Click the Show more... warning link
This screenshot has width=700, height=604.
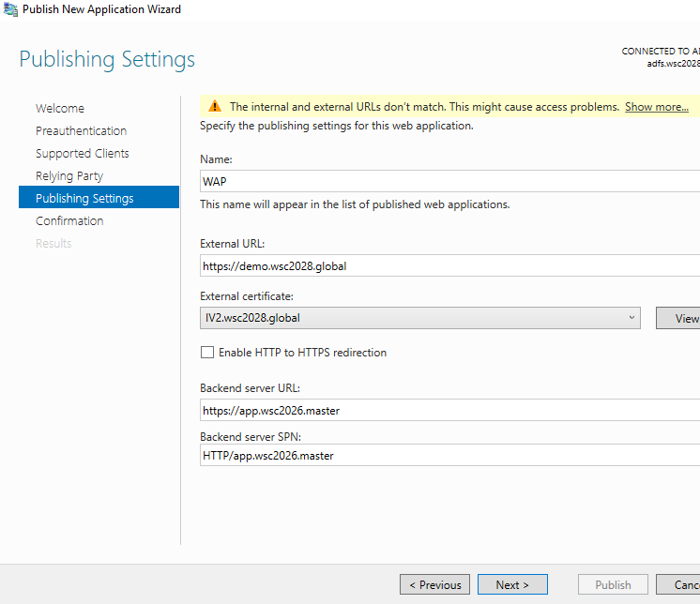coord(657,107)
